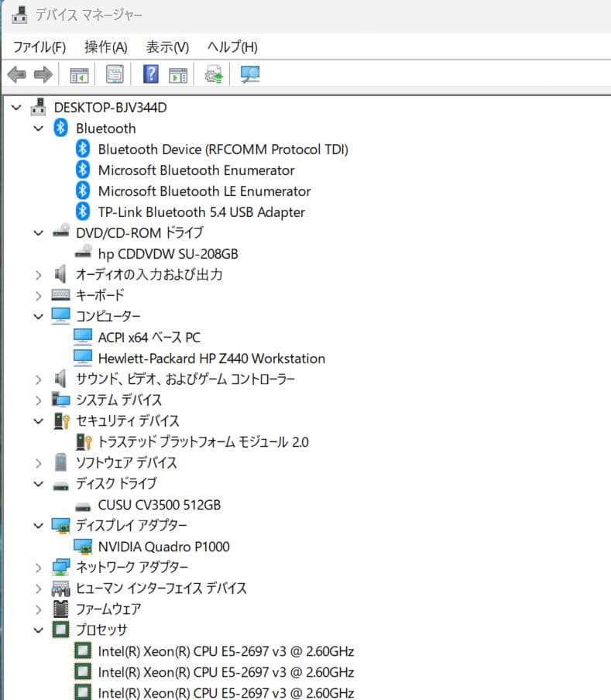Image resolution: width=611 pixels, height=700 pixels.
Task: Select Bluetooth Device (RFCOMM Protocol TDI)
Action: coord(223,149)
